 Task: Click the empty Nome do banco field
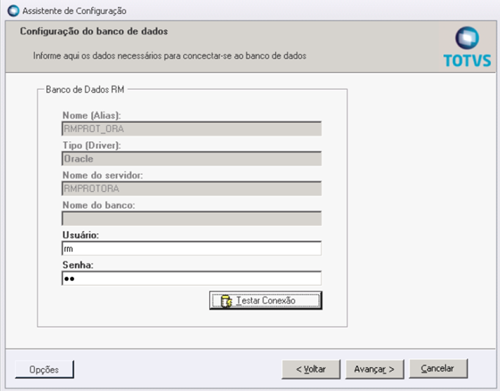point(192,218)
